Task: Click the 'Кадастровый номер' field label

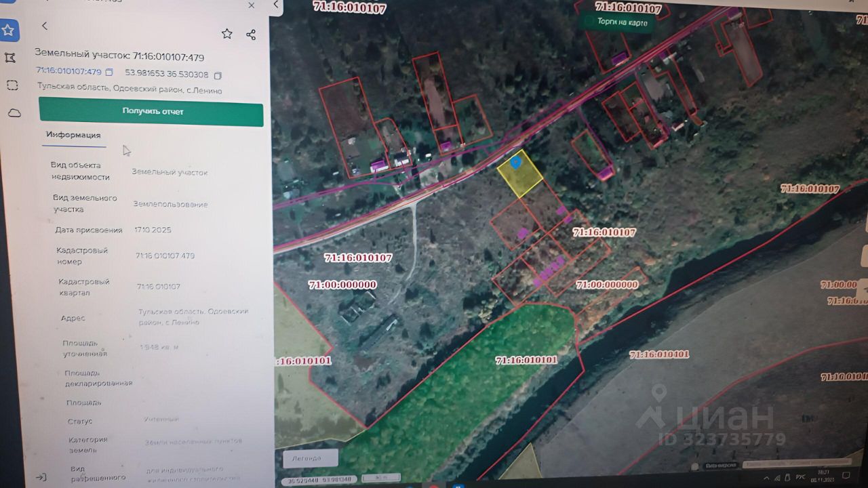Action: [81, 256]
